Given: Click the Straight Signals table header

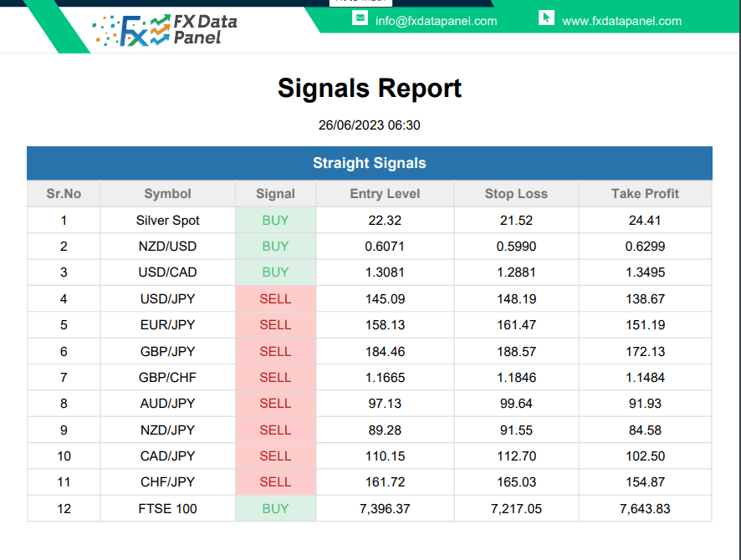Looking at the screenshot, I should pyautogui.click(x=370, y=163).
